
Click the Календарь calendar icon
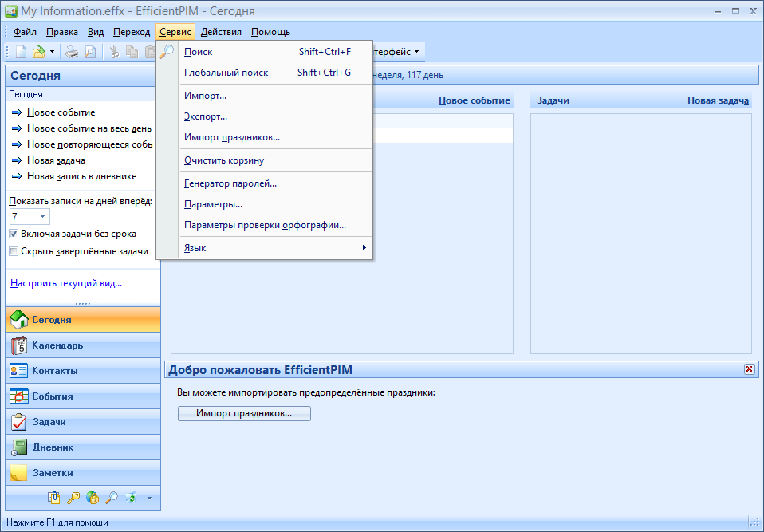pos(19,345)
